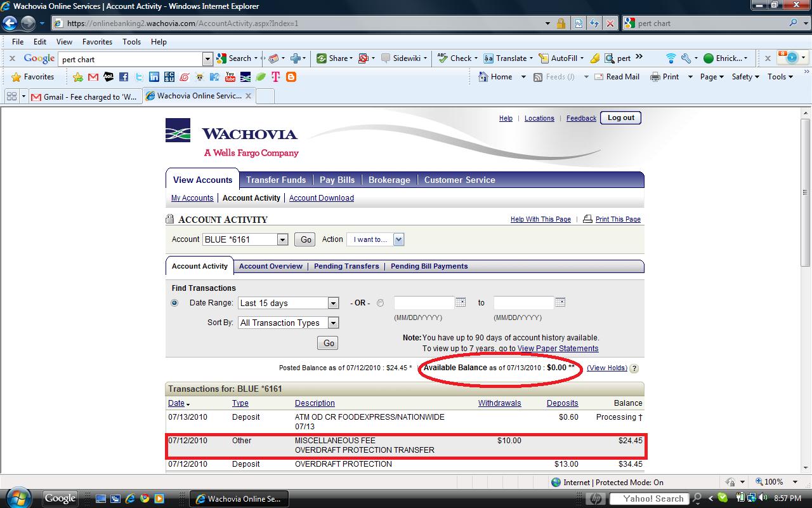Open the Account Download link
The width and height of the screenshot is (812, 508).
pos(322,198)
